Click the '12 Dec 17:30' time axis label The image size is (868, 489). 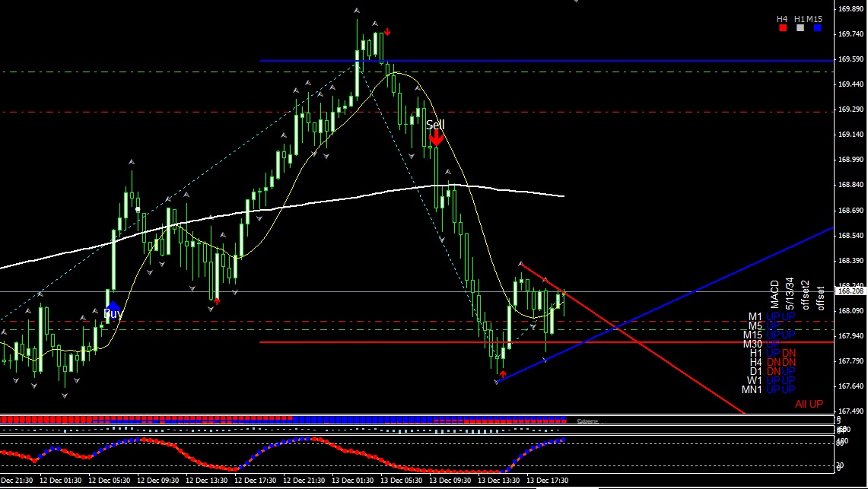coord(255,481)
